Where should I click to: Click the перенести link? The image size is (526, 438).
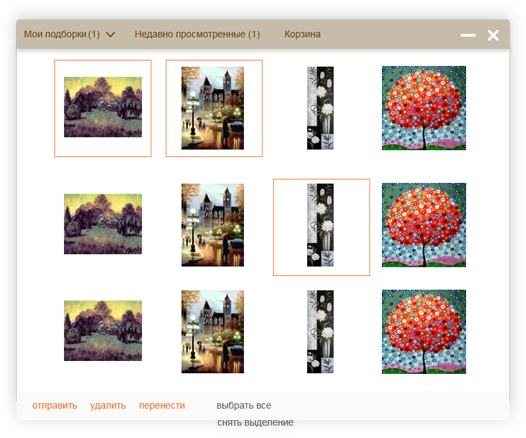tap(162, 405)
